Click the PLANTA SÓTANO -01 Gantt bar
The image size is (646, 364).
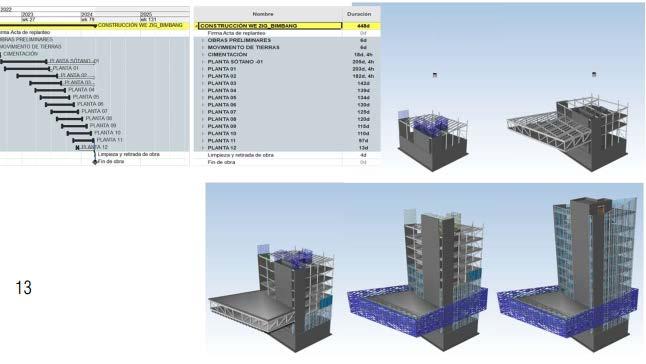coord(24,62)
